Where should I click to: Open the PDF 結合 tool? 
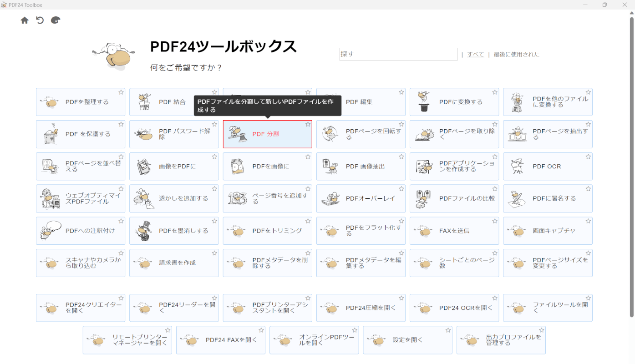point(174,102)
